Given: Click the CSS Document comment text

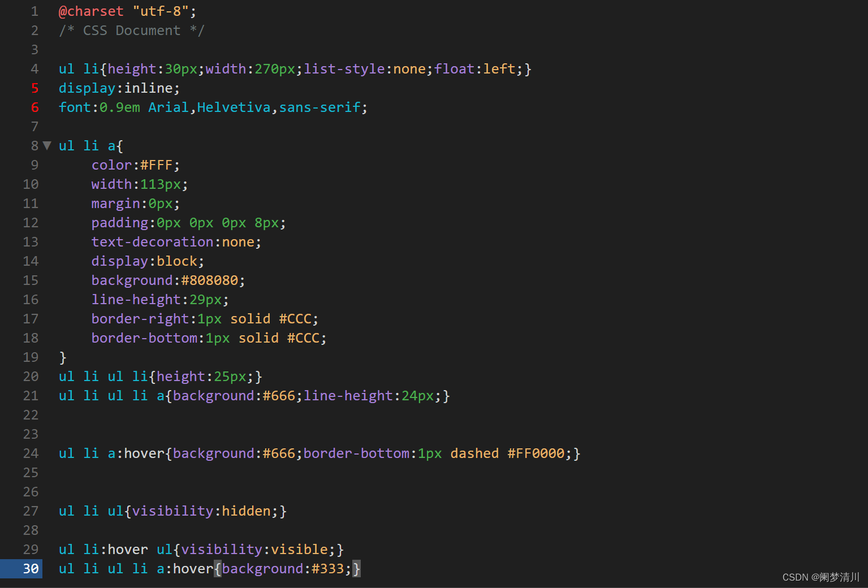Looking at the screenshot, I should click(x=132, y=31).
